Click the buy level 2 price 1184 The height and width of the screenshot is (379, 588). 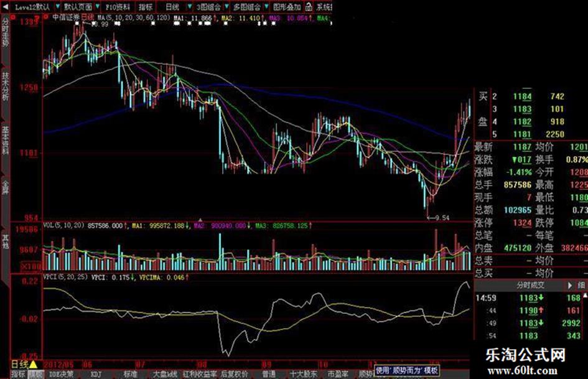point(523,96)
